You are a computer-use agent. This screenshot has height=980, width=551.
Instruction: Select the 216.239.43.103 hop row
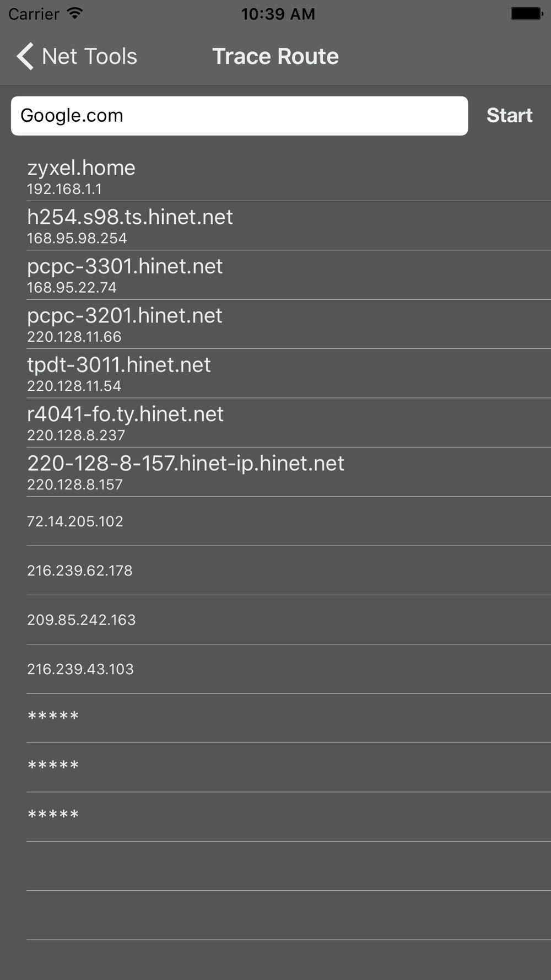click(275, 669)
